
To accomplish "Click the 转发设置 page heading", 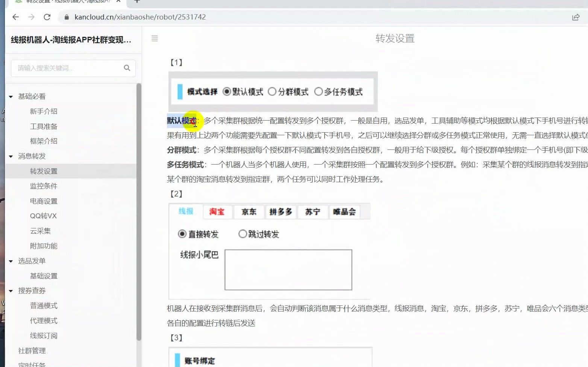I will pyautogui.click(x=395, y=38).
